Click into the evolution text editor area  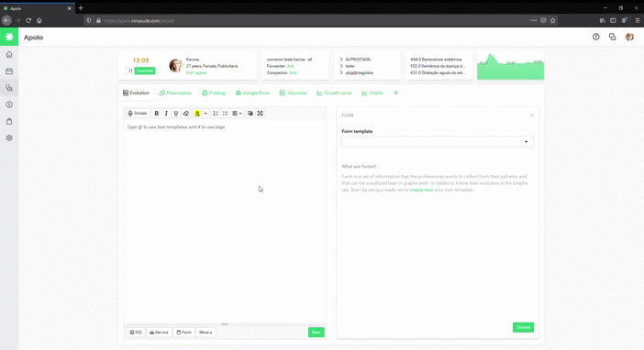[225, 222]
